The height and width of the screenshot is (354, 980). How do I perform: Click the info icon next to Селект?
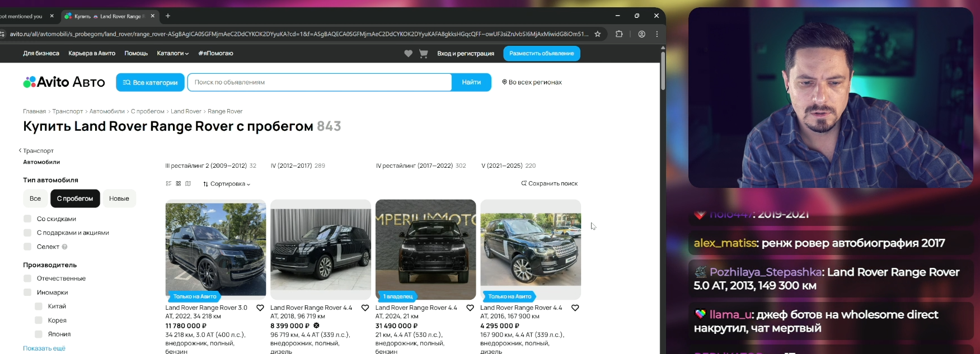tap(65, 247)
